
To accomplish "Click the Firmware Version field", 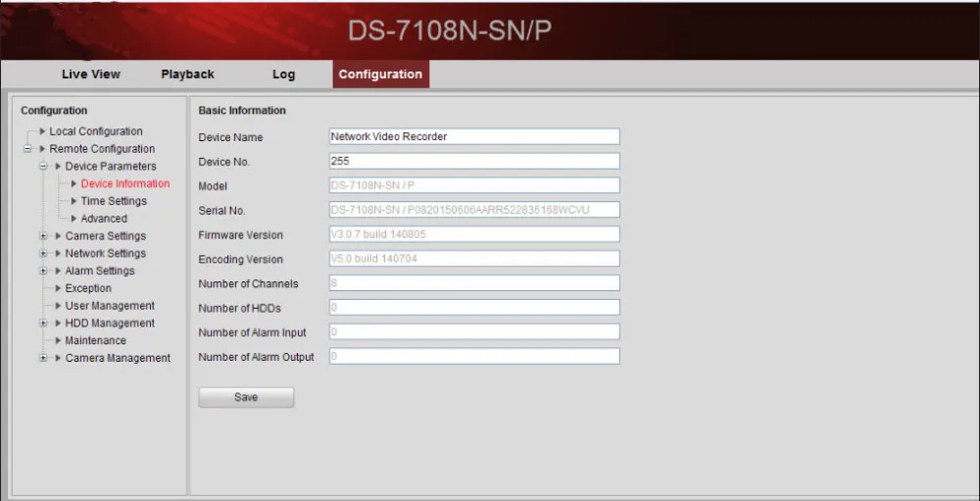I will point(474,234).
